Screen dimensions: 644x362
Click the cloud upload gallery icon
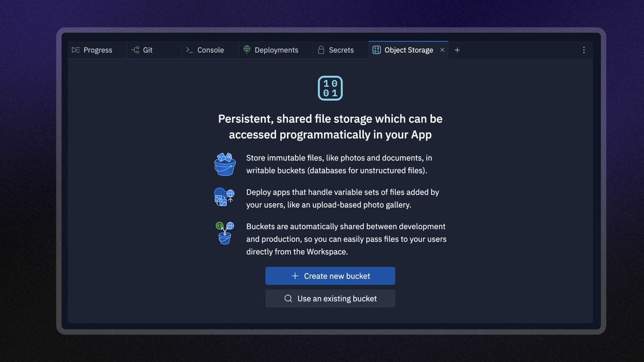(x=224, y=197)
